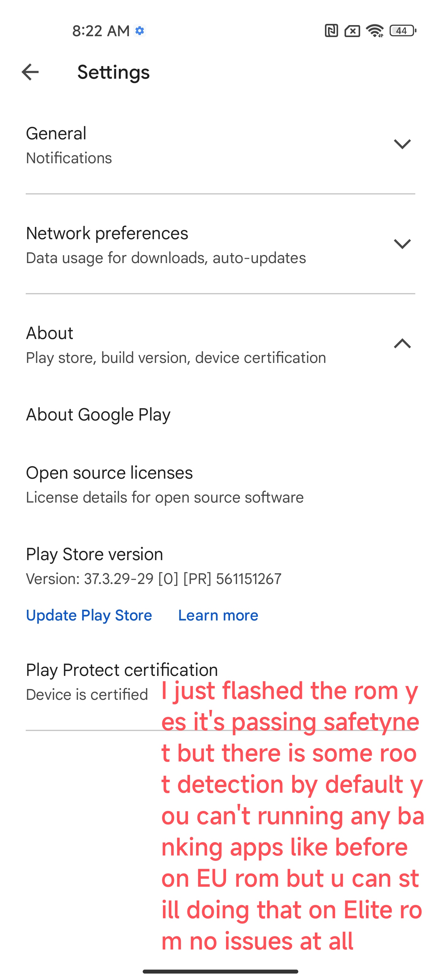The width and height of the screenshot is (441, 980).
Task: Expand the General section chevron
Action: [x=402, y=144]
